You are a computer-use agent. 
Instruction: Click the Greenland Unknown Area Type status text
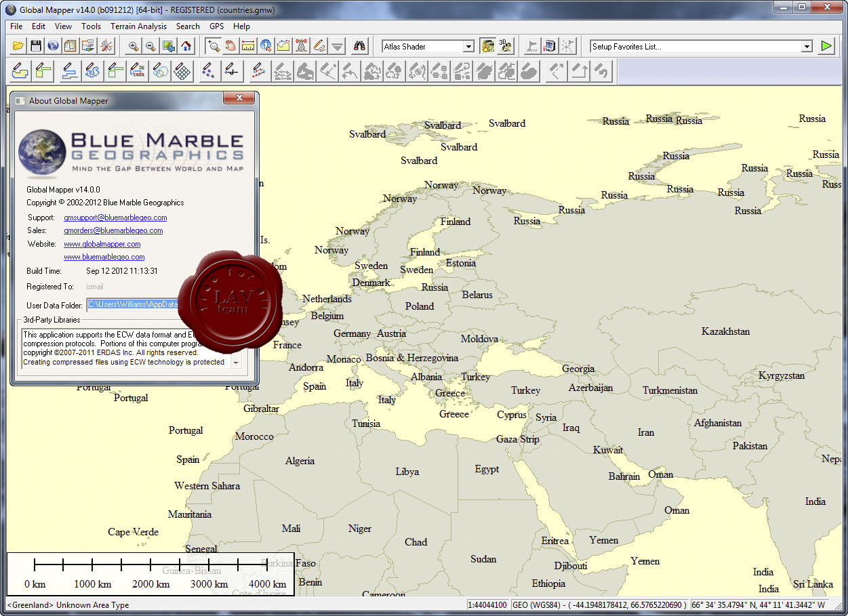tap(68, 605)
